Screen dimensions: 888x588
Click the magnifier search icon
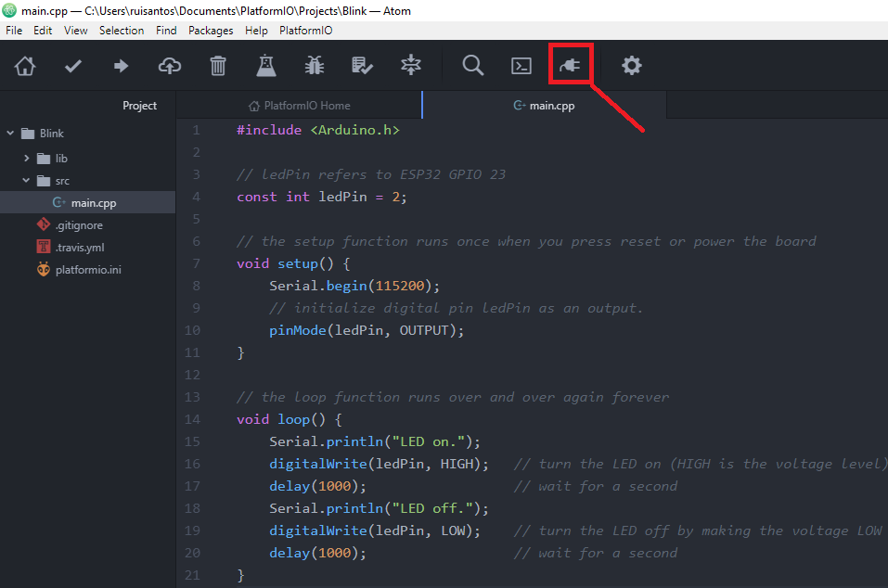click(x=473, y=66)
